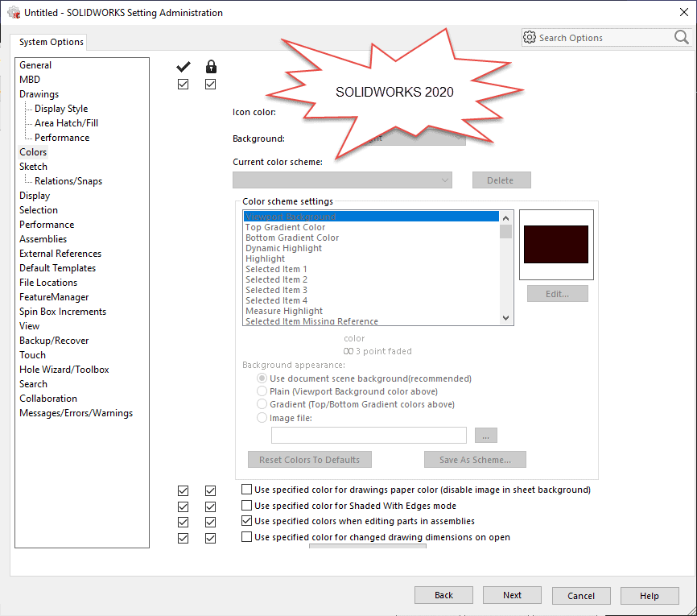Click the Image file path field

369,436
